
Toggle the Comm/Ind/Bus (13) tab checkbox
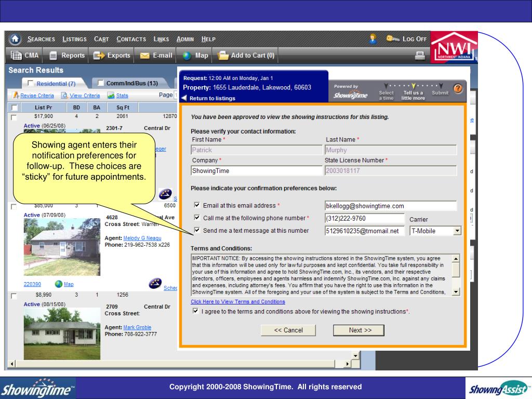[100, 83]
